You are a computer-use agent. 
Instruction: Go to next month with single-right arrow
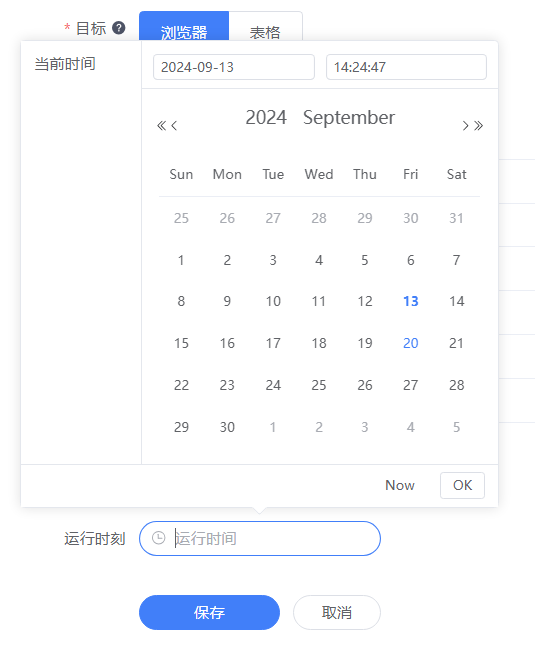pyautogui.click(x=465, y=125)
